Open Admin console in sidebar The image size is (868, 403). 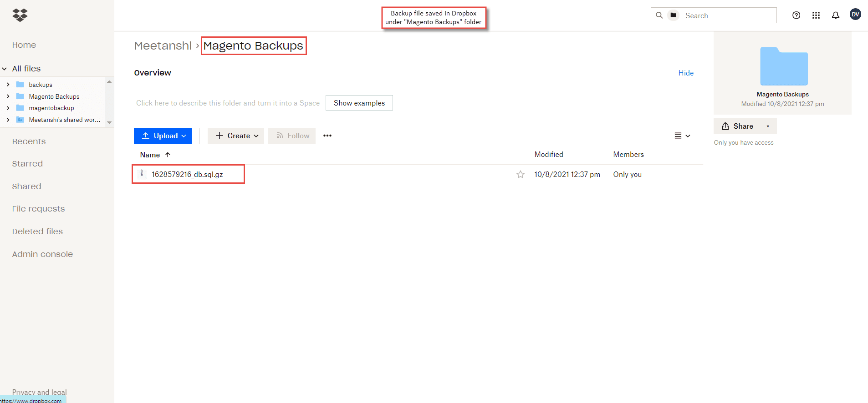coord(42,254)
